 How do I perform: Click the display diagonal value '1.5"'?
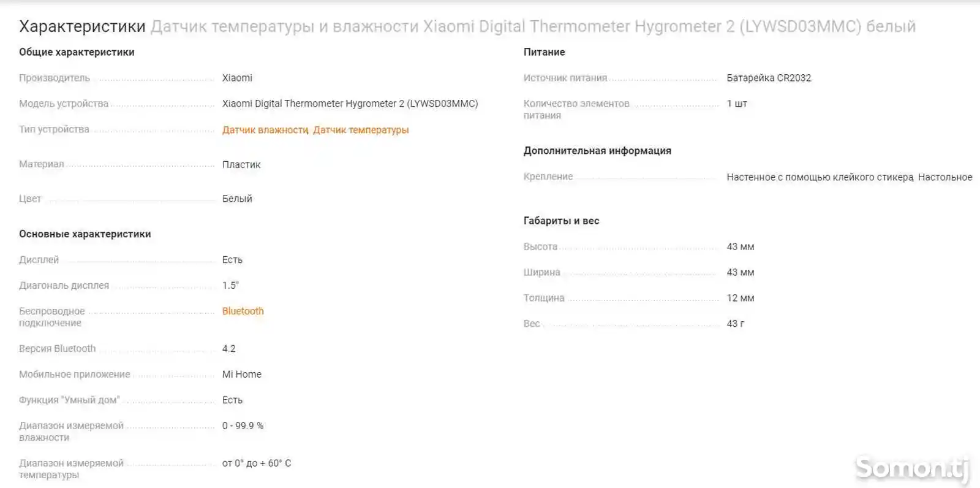coord(230,286)
